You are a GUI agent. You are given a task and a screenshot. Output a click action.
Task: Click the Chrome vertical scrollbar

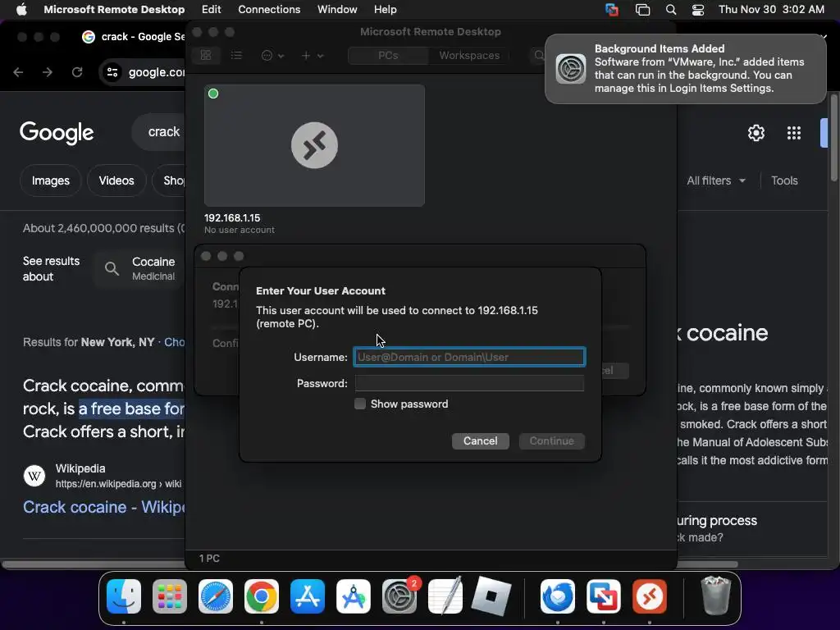(834, 138)
